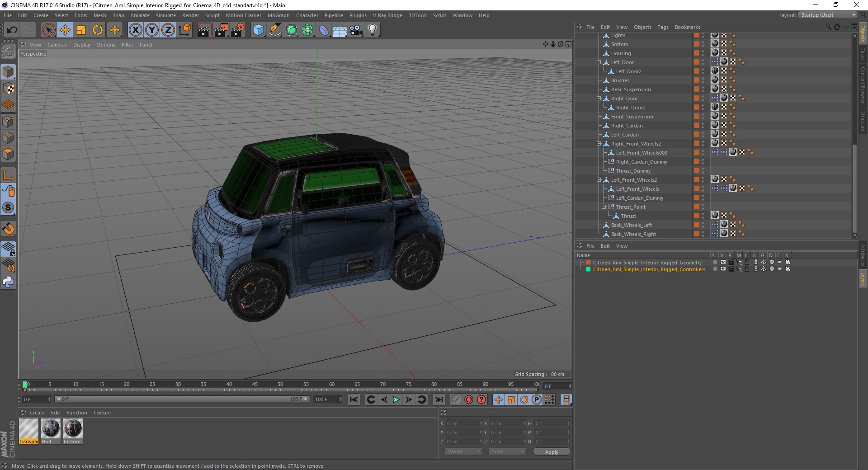Click the coordinate system icon
Screen dimensions: 868x470
pos(184,30)
